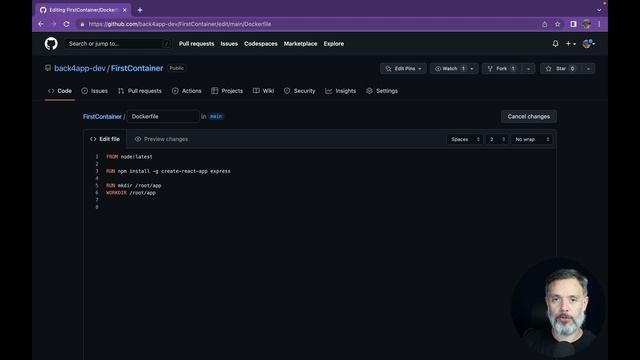Viewport: 640px width, 360px height.
Task: Focus the Search or jump to field
Action: 118,44
